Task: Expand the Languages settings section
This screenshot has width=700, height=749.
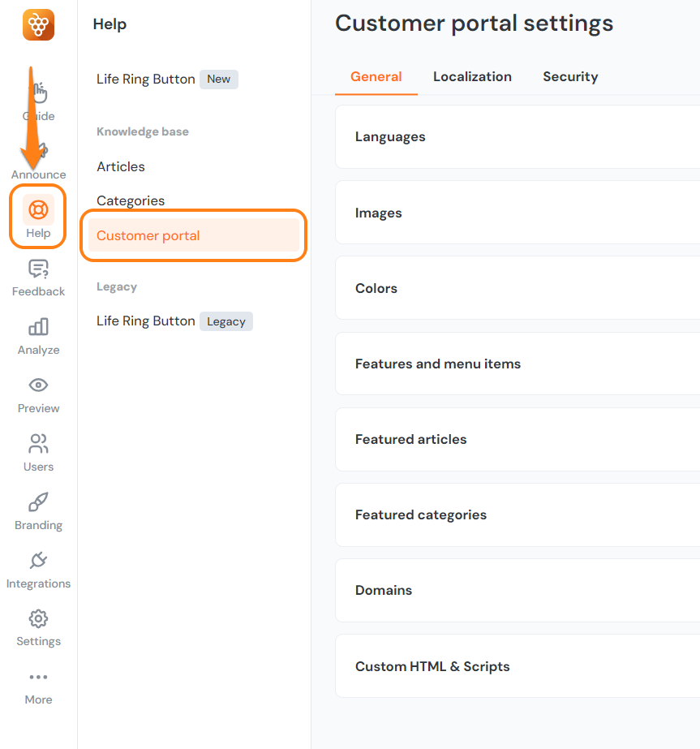Action: [390, 136]
